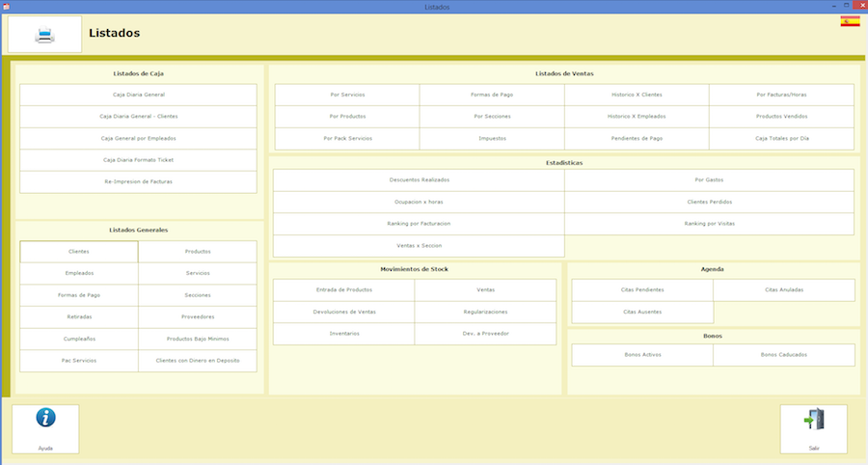This screenshot has height=465, width=868.
Task: Select sales listing Por Servicios
Action: 347,95
